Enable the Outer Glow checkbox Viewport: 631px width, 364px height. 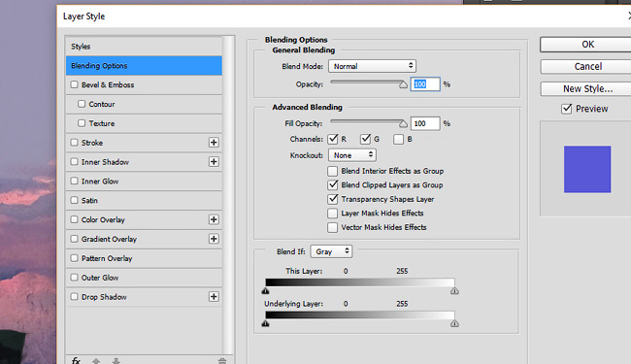tap(74, 278)
